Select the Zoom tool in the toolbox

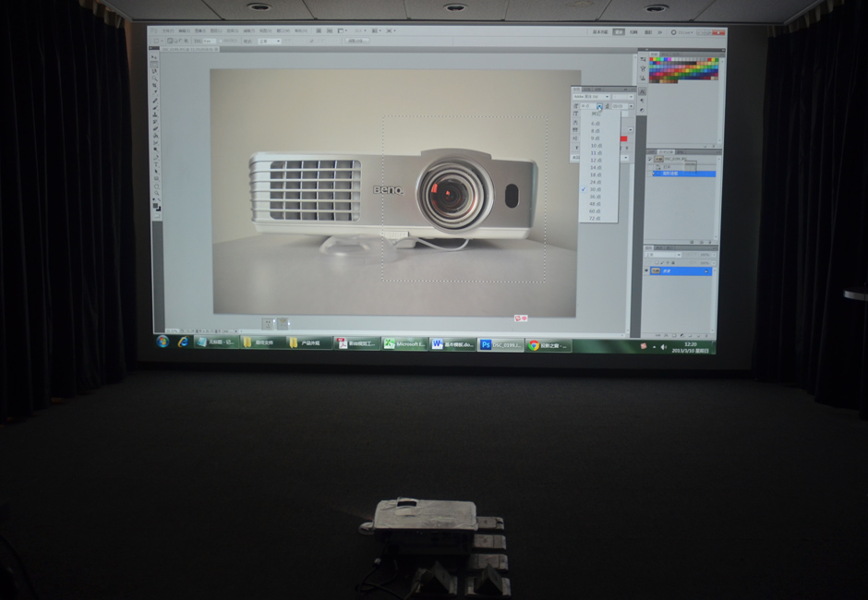pos(157,193)
